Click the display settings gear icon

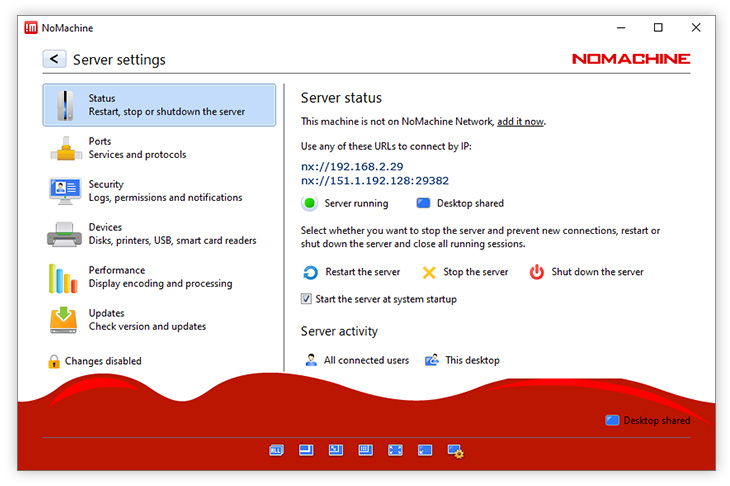[455, 451]
